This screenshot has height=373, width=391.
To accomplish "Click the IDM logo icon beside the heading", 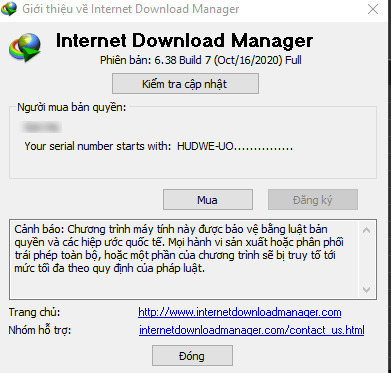I will 25,48.
